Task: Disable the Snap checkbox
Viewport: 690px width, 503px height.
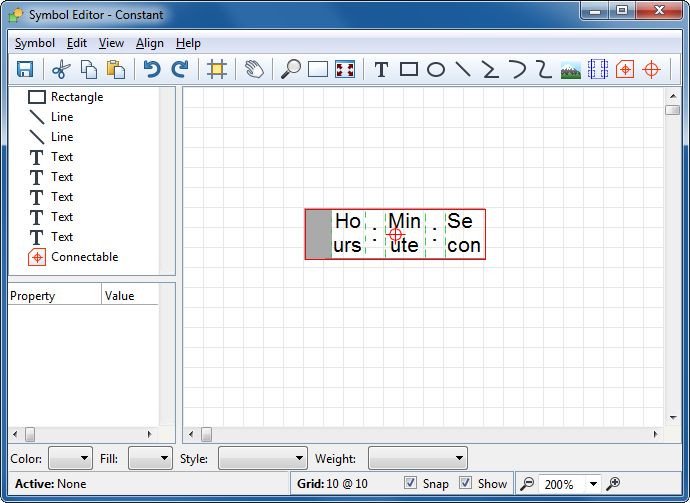Action: click(x=411, y=483)
